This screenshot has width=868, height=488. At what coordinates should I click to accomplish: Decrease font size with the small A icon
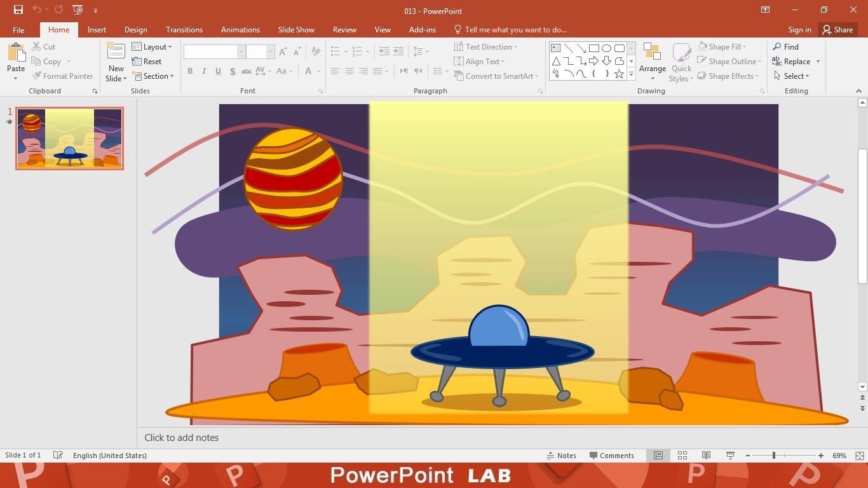click(x=296, y=52)
